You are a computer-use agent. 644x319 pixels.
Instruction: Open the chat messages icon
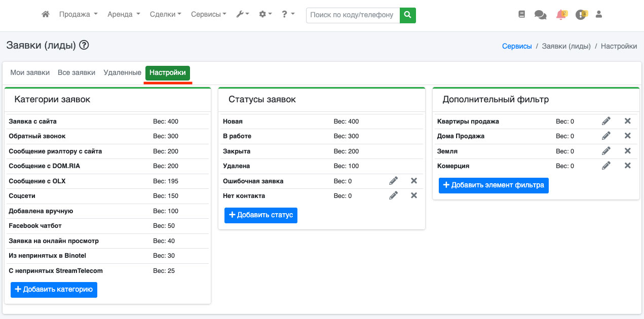coord(540,15)
